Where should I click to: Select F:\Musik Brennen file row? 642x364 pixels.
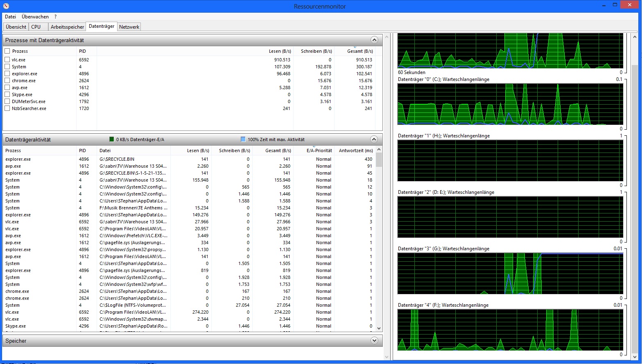(x=189, y=208)
